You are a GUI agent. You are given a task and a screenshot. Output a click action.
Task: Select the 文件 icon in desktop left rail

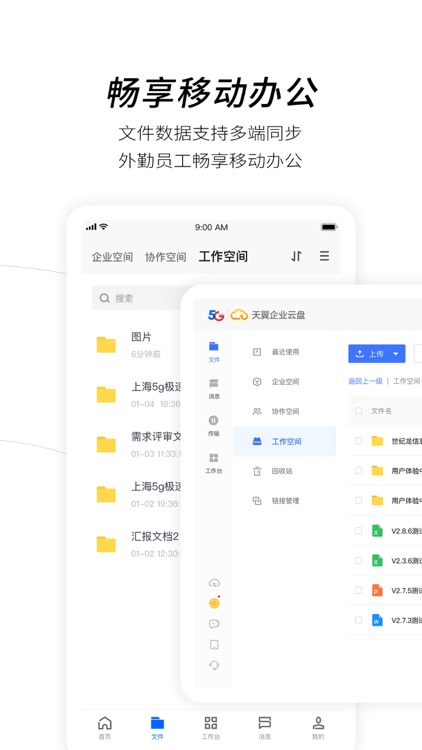click(x=214, y=352)
